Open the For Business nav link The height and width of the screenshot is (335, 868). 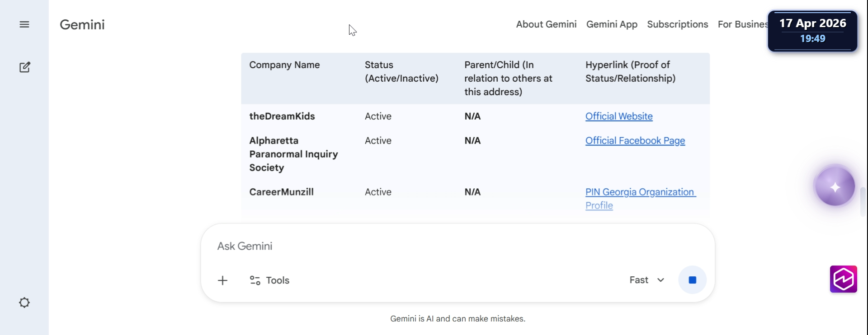point(742,24)
